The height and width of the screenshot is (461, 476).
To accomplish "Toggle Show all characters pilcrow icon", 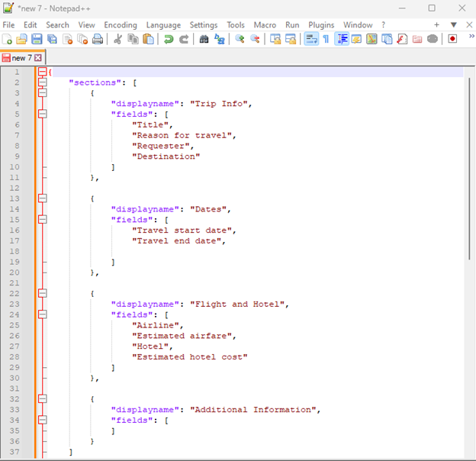I will 326,39.
